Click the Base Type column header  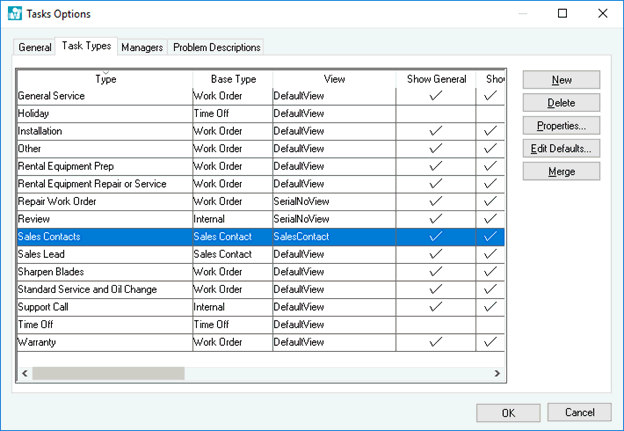tap(233, 79)
